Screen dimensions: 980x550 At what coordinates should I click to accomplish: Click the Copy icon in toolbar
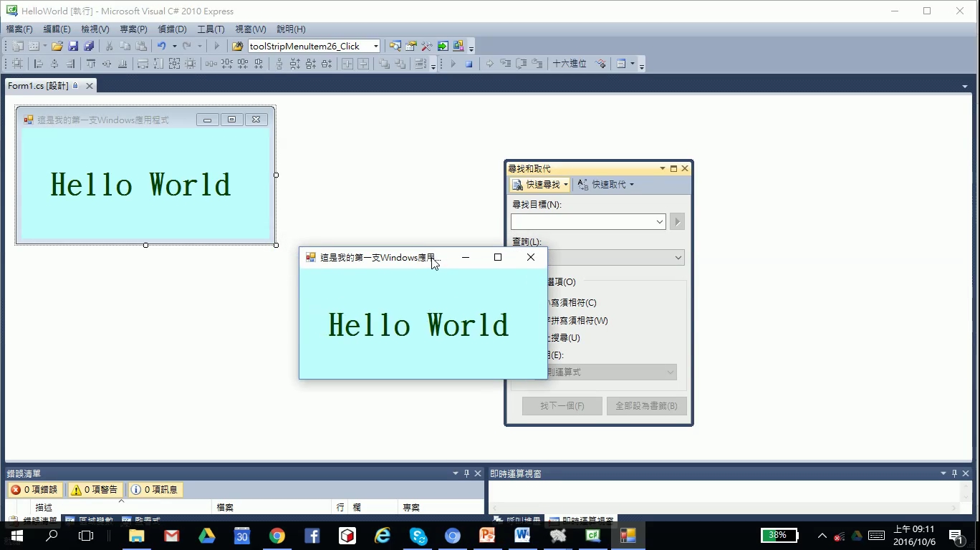(125, 46)
